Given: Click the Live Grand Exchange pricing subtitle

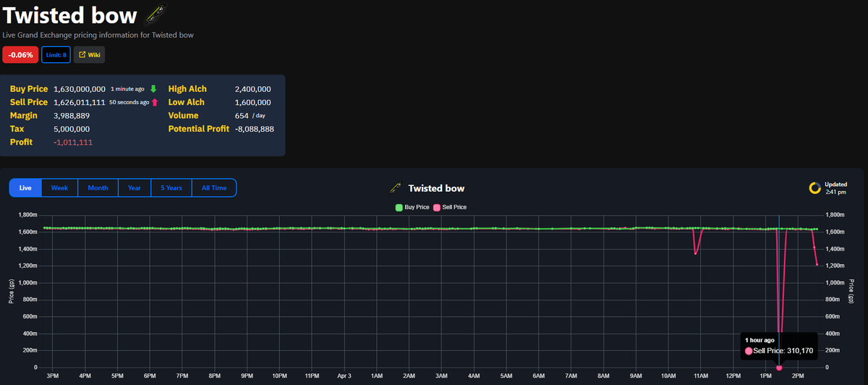Looking at the screenshot, I should pos(98,35).
